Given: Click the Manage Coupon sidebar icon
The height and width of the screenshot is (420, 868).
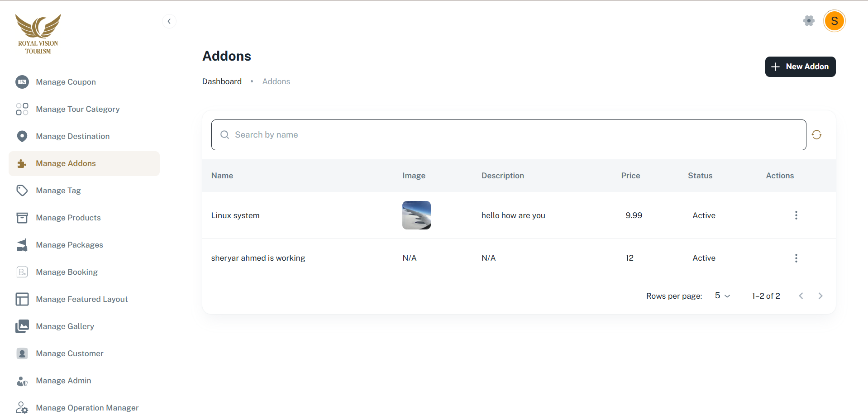Looking at the screenshot, I should [x=22, y=82].
